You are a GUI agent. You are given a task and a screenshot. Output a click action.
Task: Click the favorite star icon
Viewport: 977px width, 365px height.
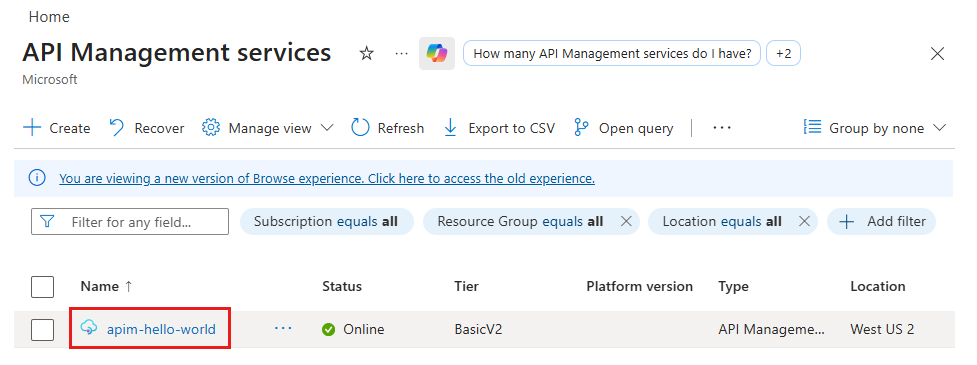click(366, 54)
